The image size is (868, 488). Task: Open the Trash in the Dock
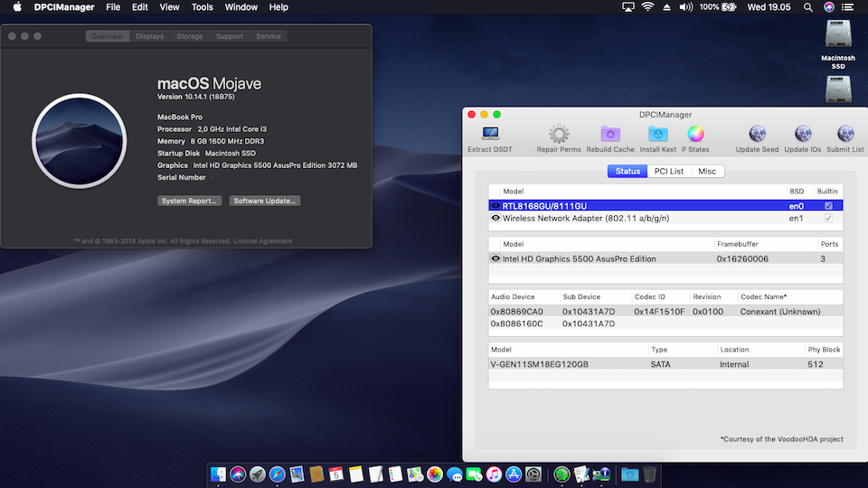(x=649, y=474)
